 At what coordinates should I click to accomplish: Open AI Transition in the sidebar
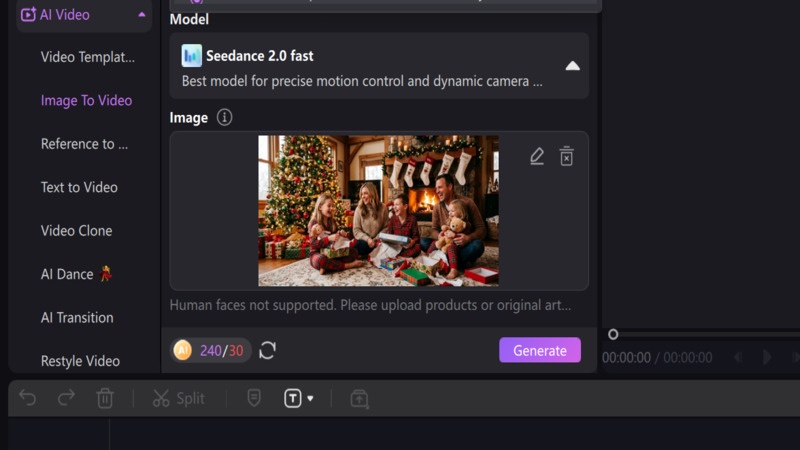(x=77, y=317)
